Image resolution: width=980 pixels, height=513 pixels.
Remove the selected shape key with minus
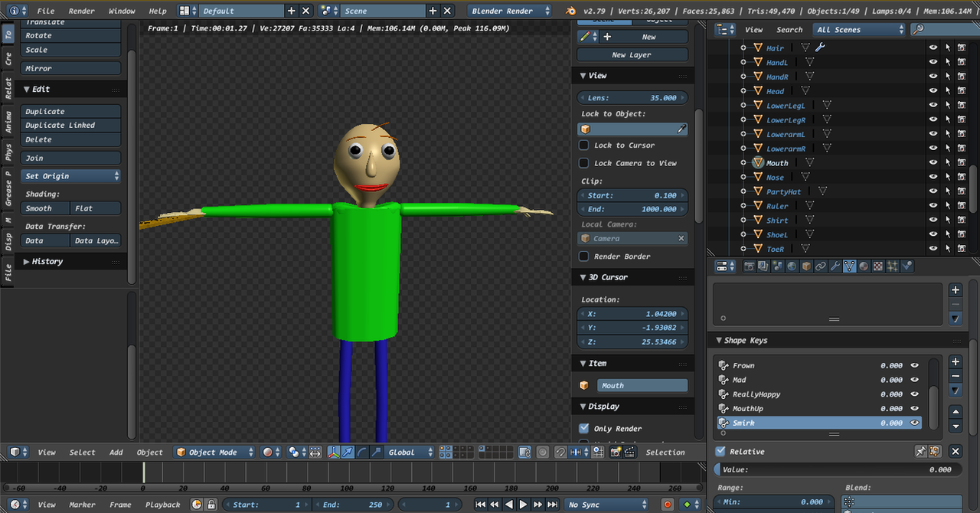pos(955,376)
